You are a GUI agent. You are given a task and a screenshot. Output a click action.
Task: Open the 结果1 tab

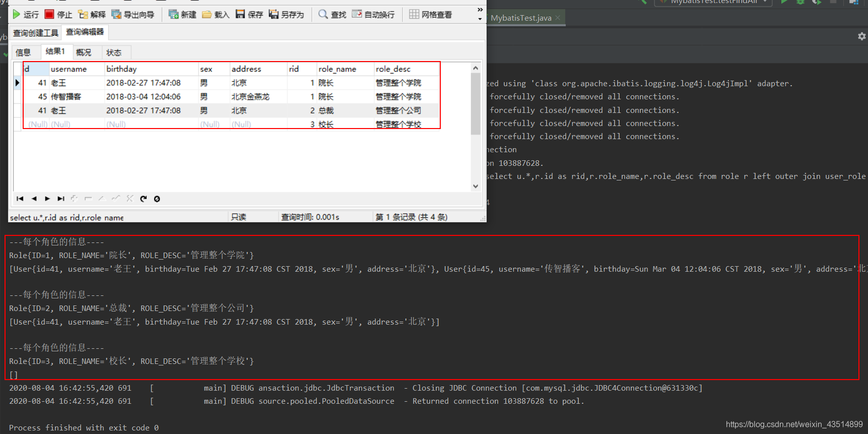tap(55, 51)
